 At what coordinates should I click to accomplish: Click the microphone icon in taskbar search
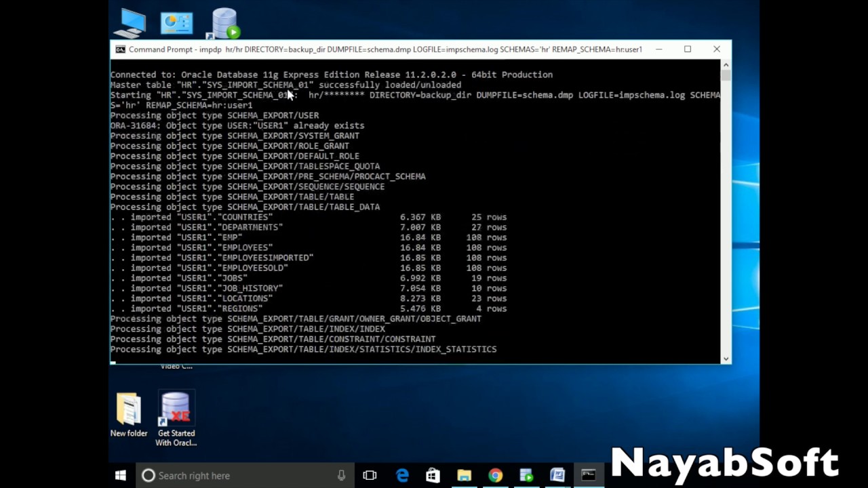[341, 476]
